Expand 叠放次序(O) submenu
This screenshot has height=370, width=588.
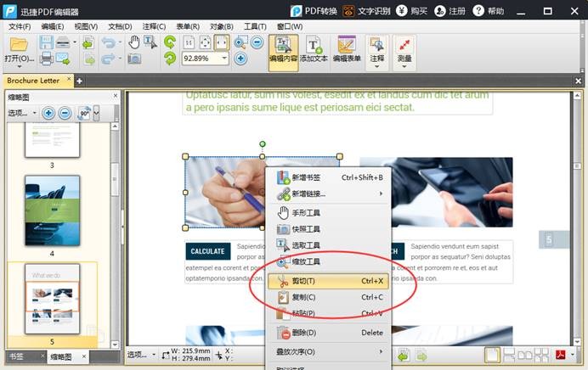pos(330,351)
